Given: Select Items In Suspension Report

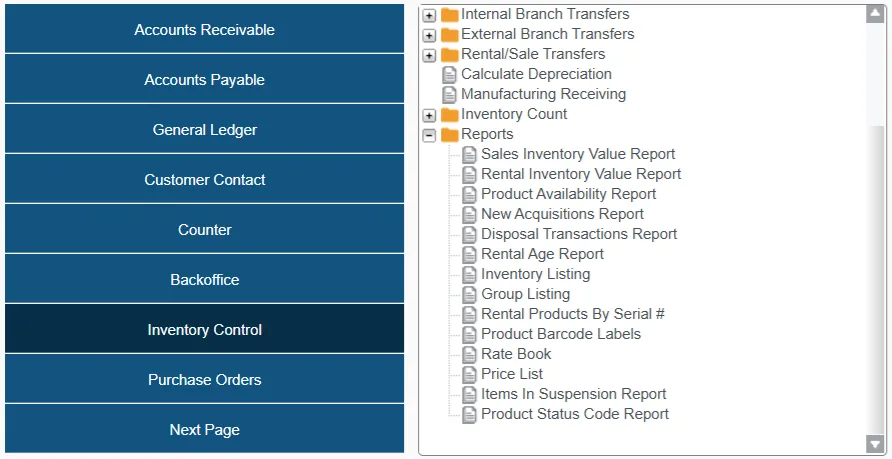Looking at the screenshot, I should (x=573, y=394).
